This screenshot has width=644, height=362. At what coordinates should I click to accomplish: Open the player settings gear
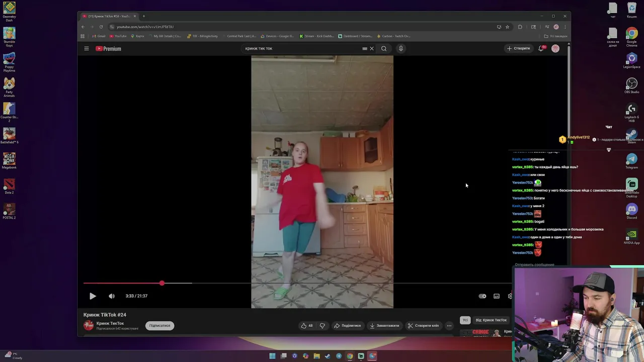pos(510,296)
